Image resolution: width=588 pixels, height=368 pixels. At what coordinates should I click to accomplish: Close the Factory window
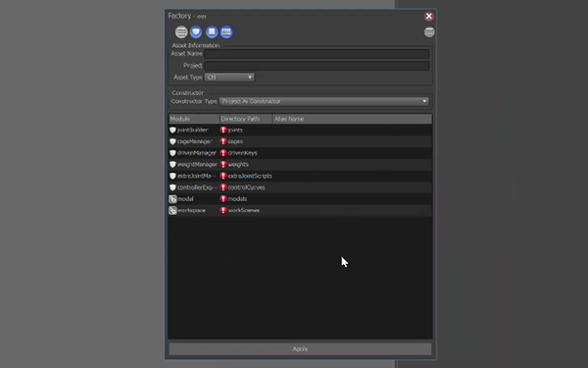(x=429, y=16)
